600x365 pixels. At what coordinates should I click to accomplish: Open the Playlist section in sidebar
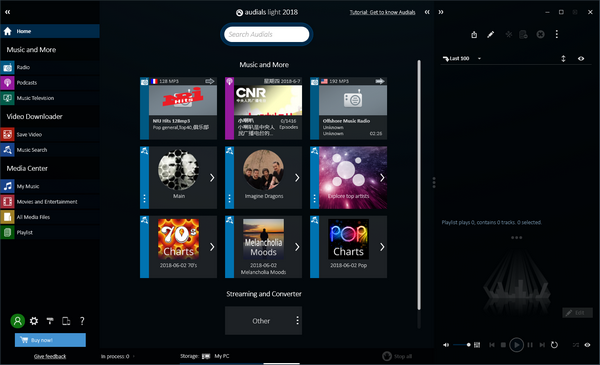click(x=50, y=232)
